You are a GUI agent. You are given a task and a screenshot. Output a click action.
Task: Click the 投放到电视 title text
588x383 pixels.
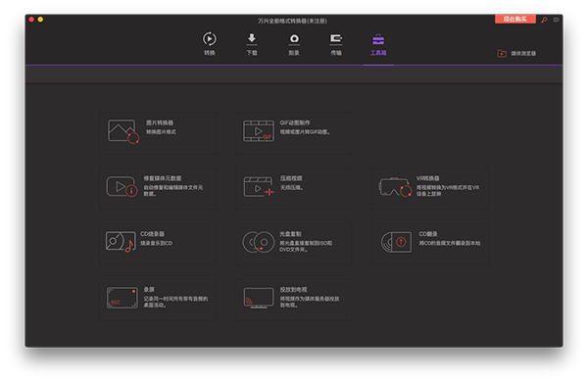pyautogui.click(x=293, y=289)
